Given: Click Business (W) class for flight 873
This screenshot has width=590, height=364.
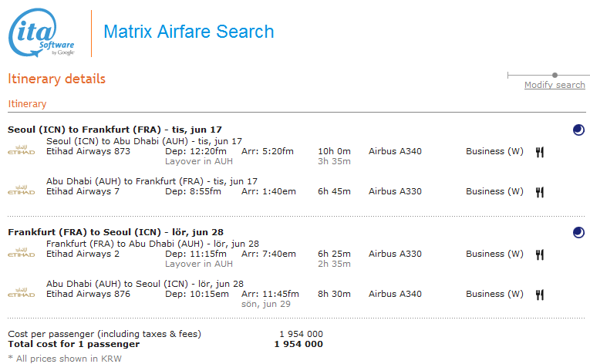Looking at the screenshot, I should tap(494, 151).
